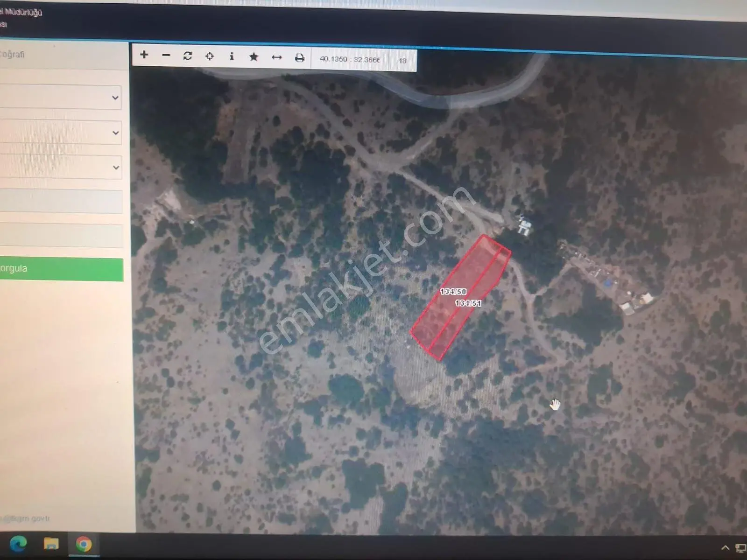
Task: Click the display tray icon beside the chevron
Action: click(741, 548)
